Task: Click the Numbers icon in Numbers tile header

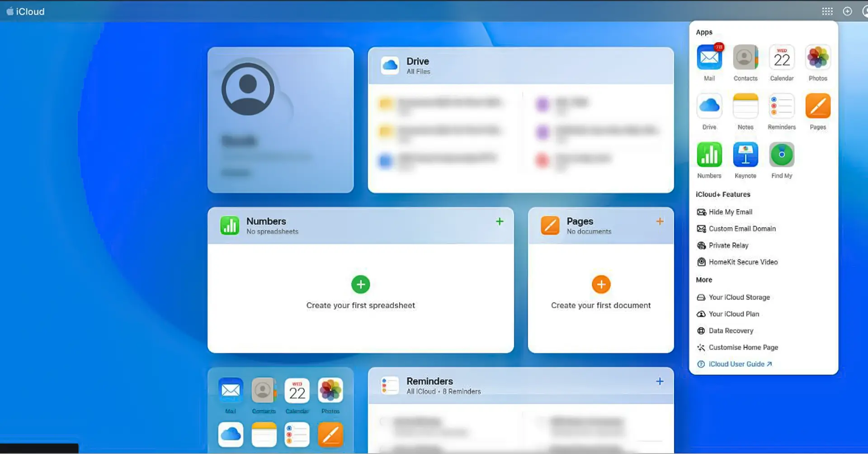Action: [230, 225]
